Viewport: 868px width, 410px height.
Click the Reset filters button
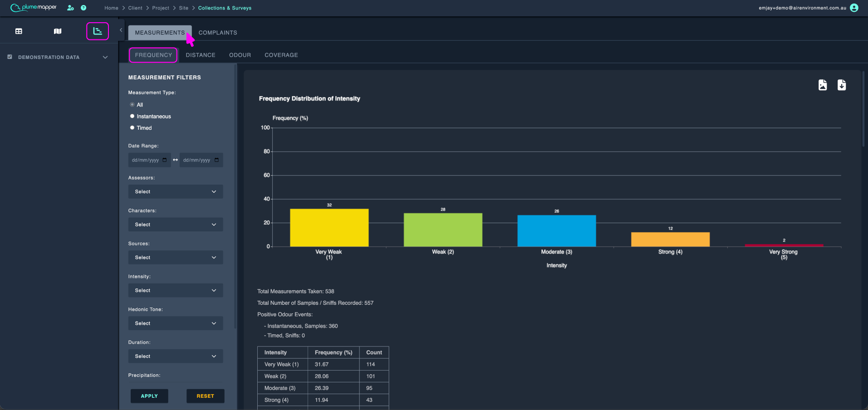(x=206, y=396)
